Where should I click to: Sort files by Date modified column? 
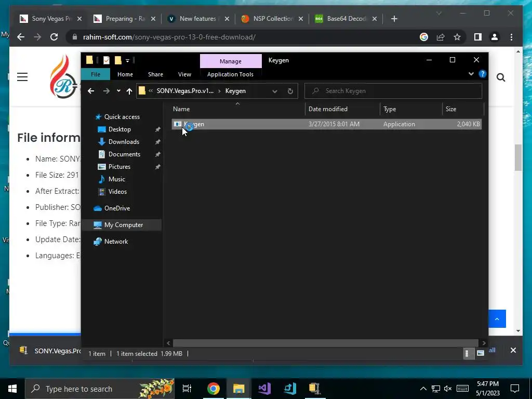[x=342, y=109]
